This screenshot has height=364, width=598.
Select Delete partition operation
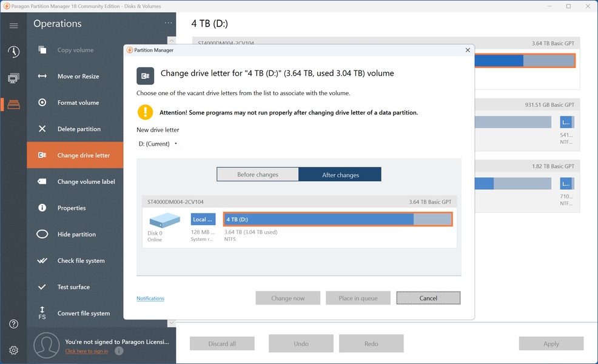pos(78,129)
